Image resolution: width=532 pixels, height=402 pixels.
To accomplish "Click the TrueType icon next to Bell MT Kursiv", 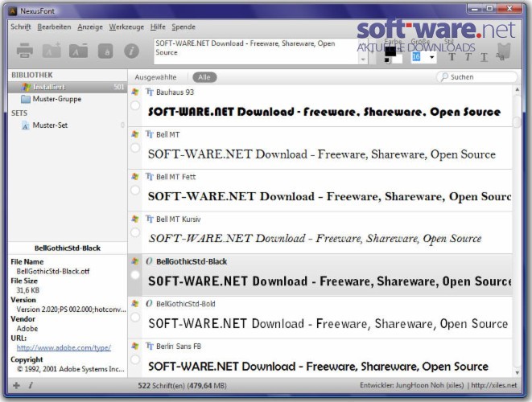I will point(150,219).
